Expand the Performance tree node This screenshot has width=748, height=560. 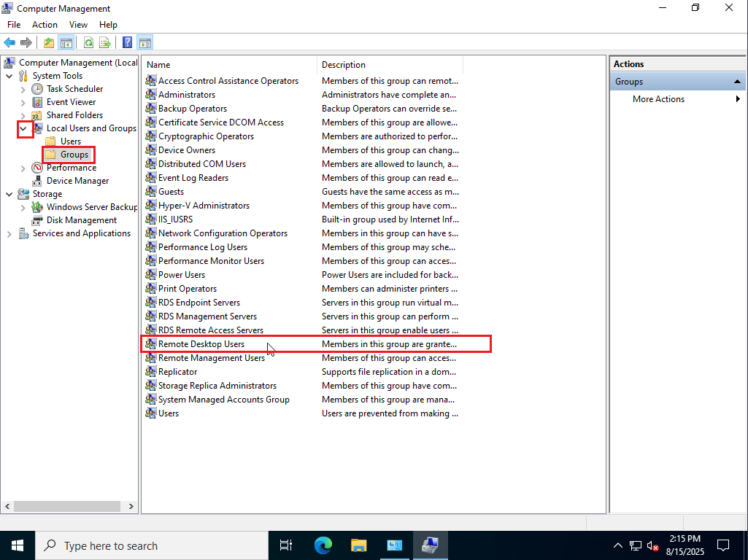23,168
